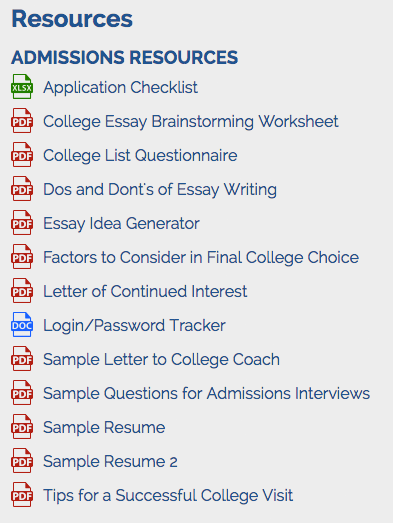Select the College List Questionnaire link
The image size is (393, 523).
pos(140,156)
